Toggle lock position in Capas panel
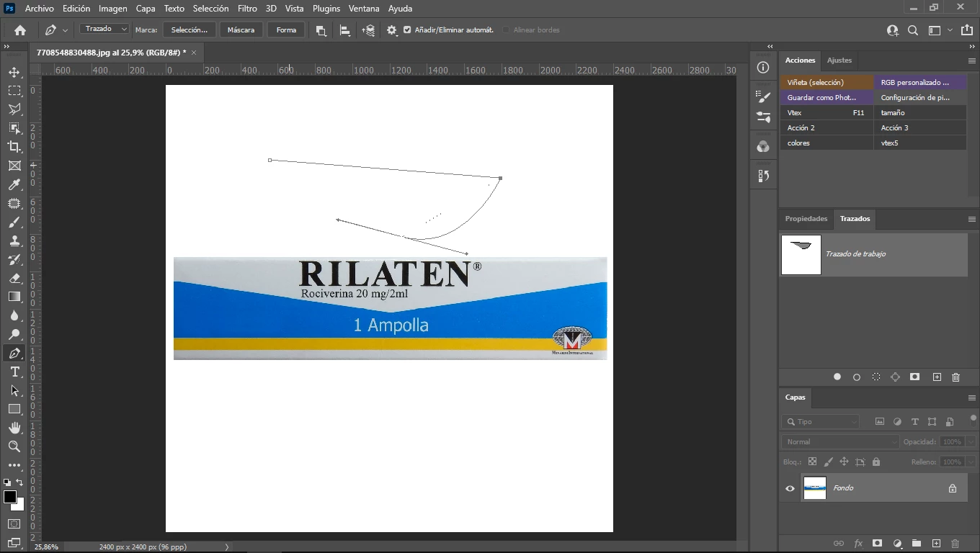Viewport: 980px width, 553px height. click(844, 462)
